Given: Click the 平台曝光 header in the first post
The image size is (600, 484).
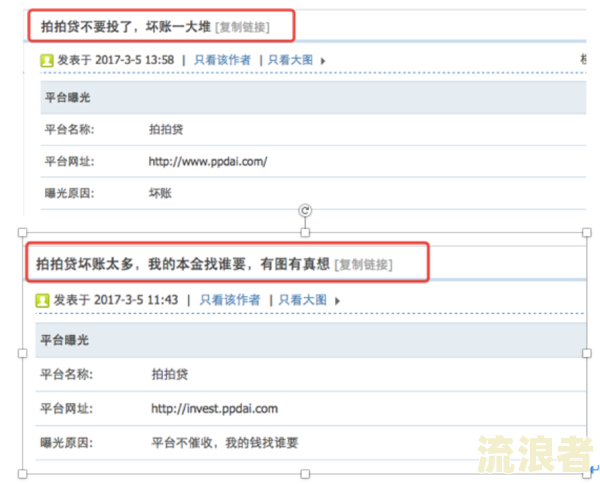Looking at the screenshot, I should 67,97.
